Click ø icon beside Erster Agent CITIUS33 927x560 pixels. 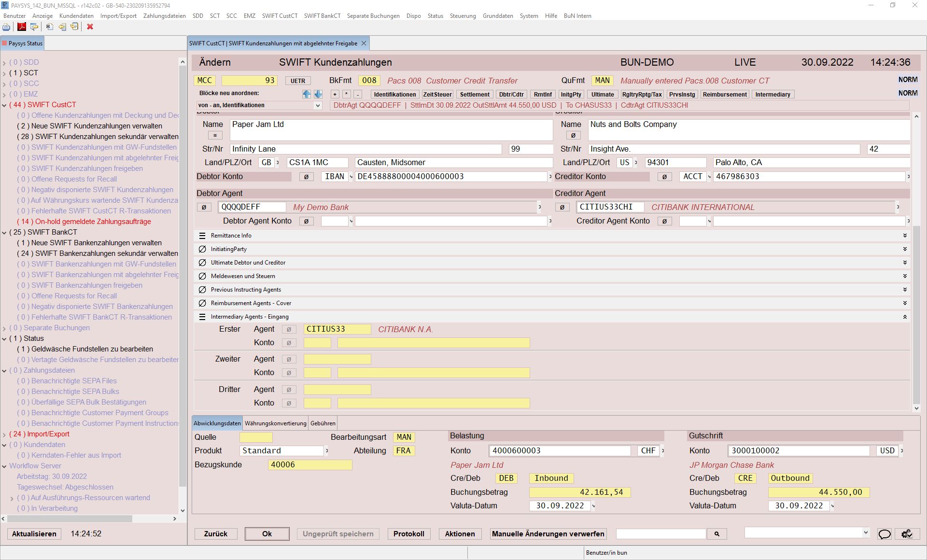(289, 329)
